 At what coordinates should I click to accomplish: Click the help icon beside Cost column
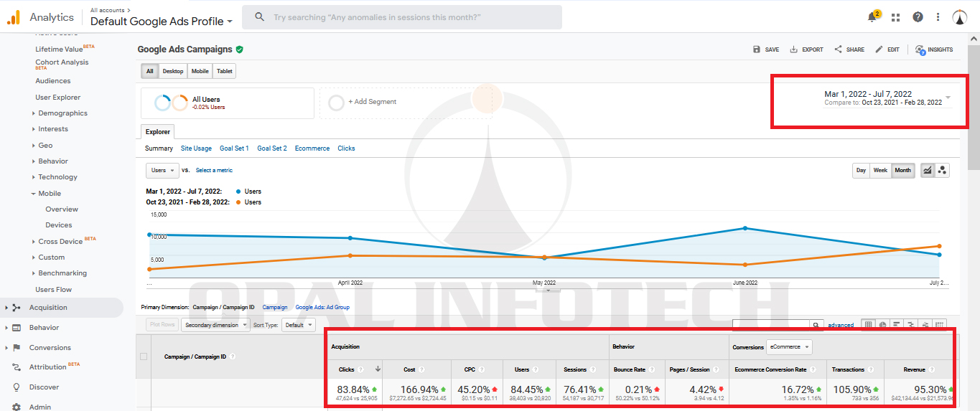pyautogui.click(x=421, y=370)
